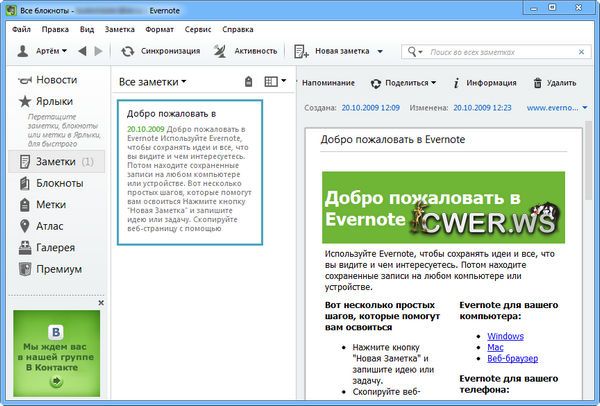Viewport: 600px width, 406px height.
Task: Open Новости in the sidebar
Action: [x=56, y=80]
